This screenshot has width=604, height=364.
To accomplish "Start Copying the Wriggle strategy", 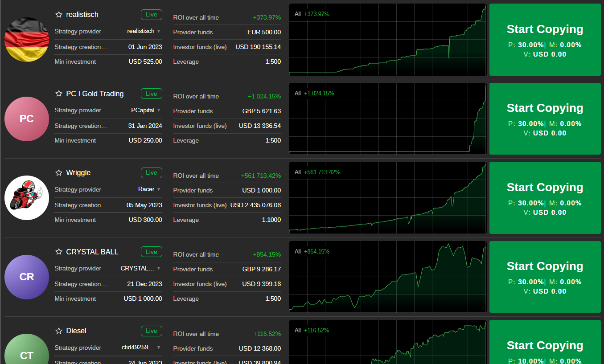I will tap(545, 198).
